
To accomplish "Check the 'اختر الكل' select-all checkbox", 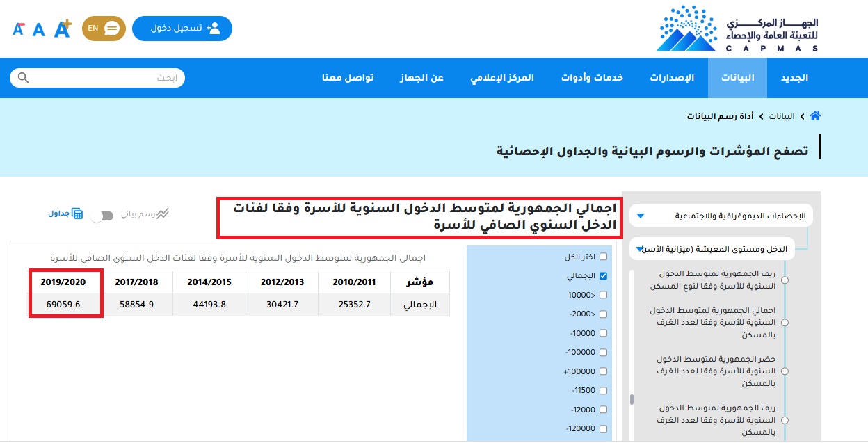I will point(603,257).
